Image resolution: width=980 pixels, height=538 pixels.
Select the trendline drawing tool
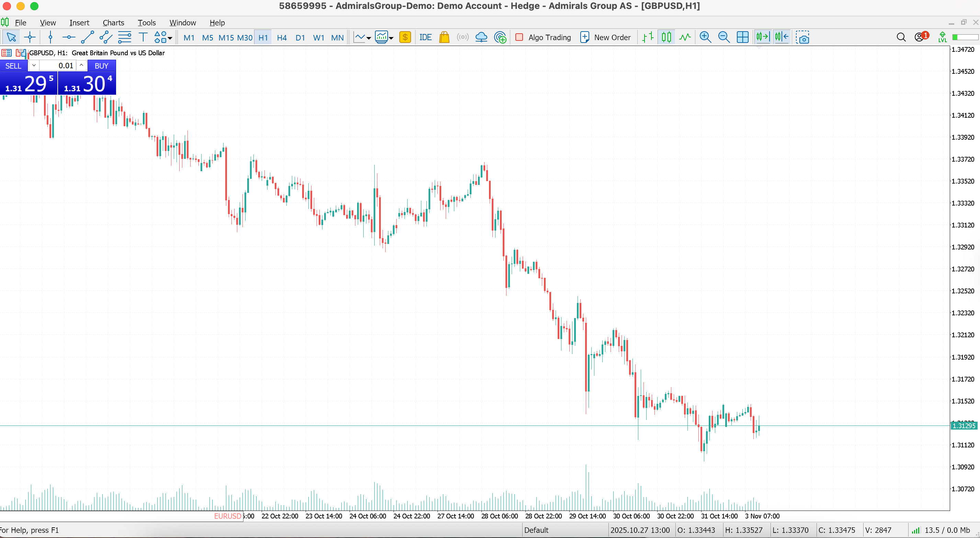88,37
